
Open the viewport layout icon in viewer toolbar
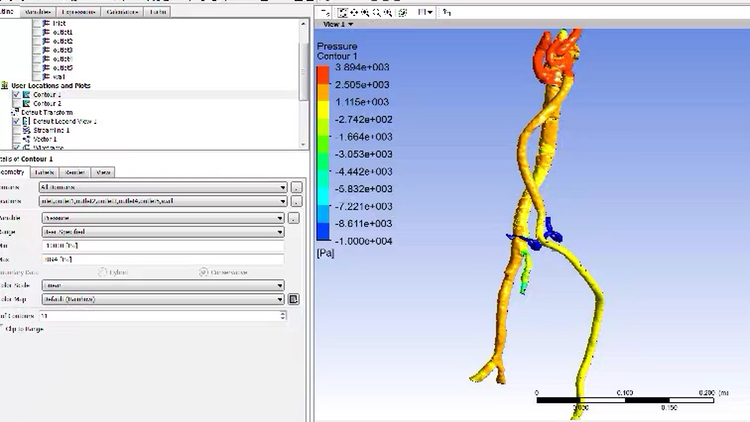(424, 12)
